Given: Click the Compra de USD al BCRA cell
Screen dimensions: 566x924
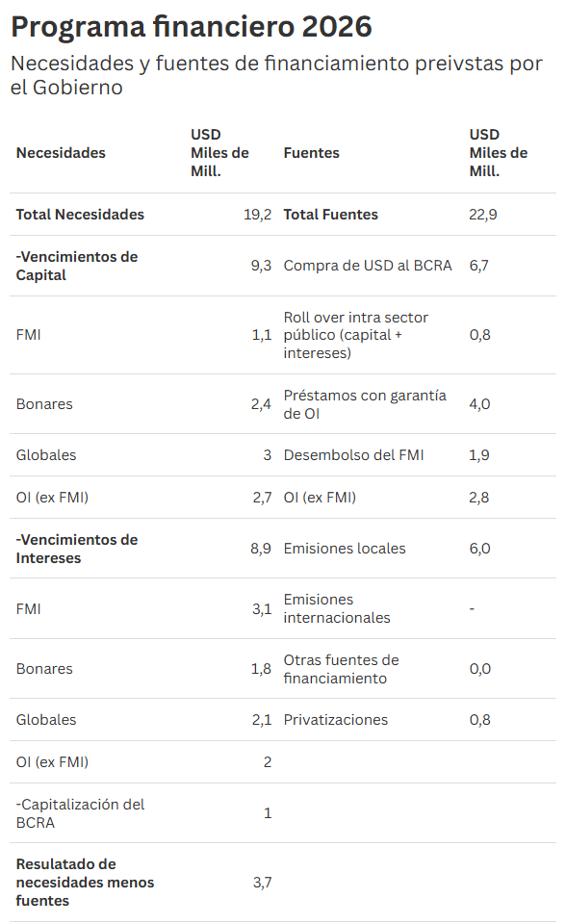Looking at the screenshot, I should pos(368,266).
